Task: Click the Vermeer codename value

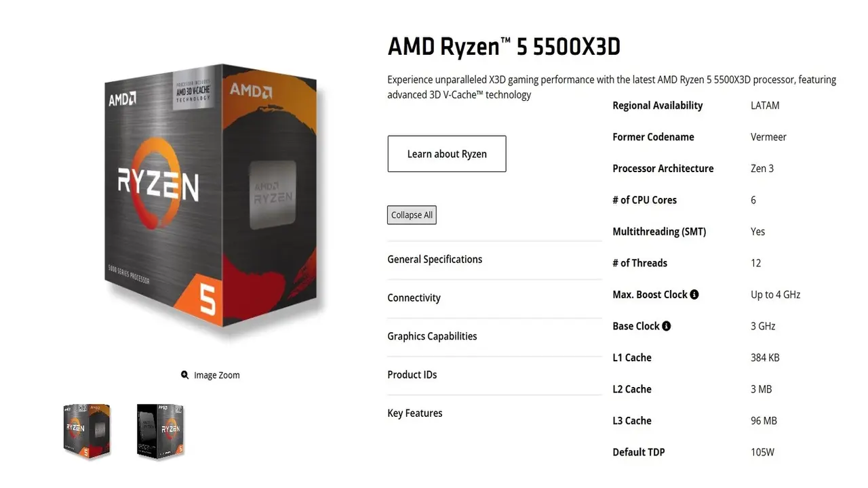Action: pos(768,137)
